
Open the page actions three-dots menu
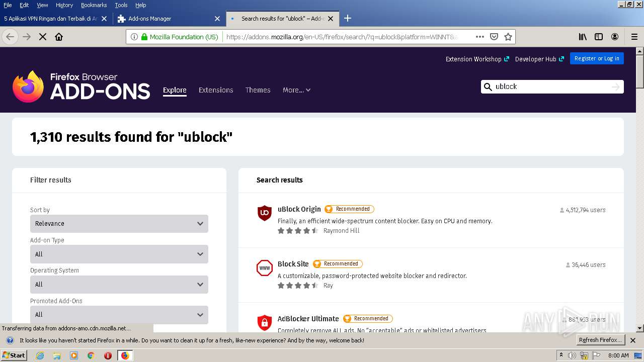[480, 37]
